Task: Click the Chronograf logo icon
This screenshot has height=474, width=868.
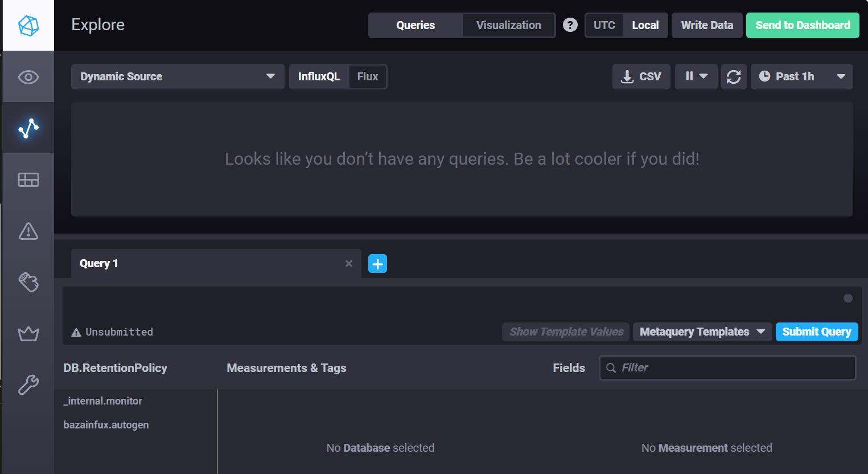Action: click(x=28, y=26)
